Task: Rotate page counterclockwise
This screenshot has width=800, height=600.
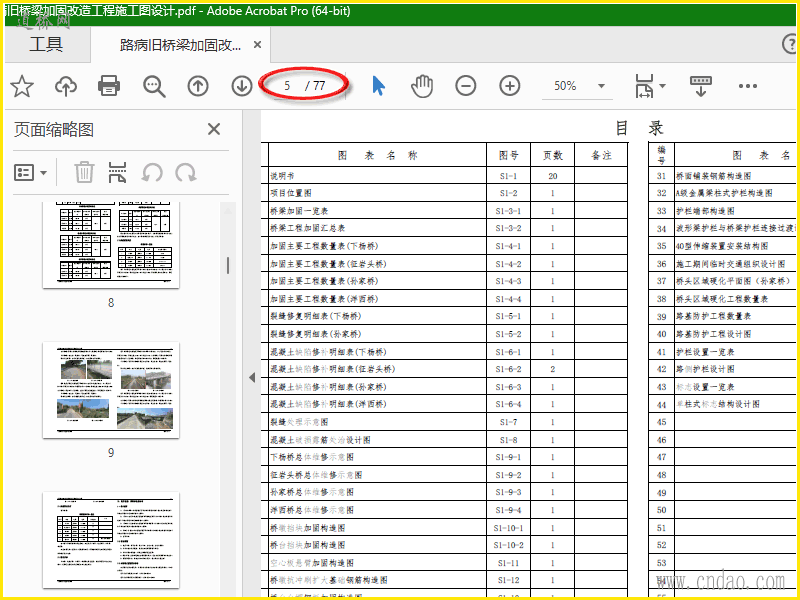Action: tap(152, 172)
